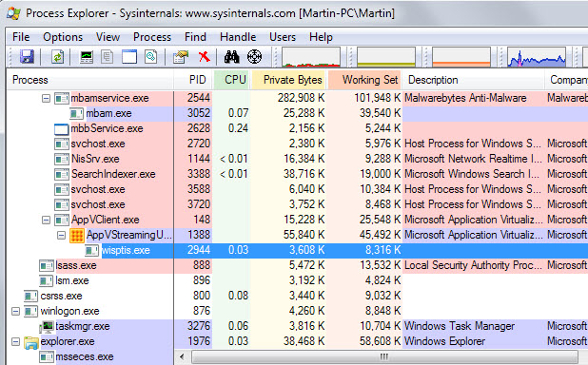
Task: Click the NisSrv.exe process icon
Action: coord(62,160)
